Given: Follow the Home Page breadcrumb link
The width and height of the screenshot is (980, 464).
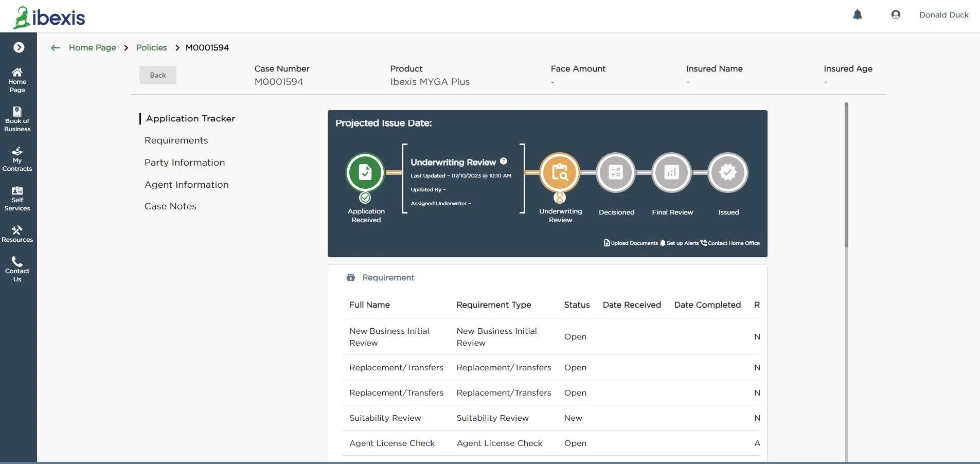Looking at the screenshot, I should pyautogui.click(x=93, y=48).
